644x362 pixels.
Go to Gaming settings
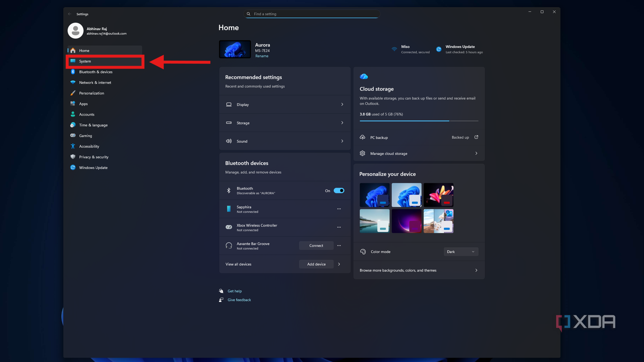coord(105,136)
